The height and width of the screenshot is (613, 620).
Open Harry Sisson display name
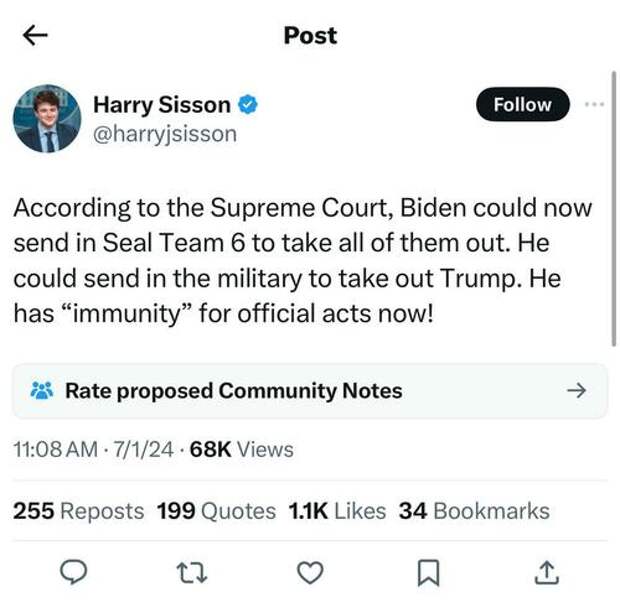point(162,105)
